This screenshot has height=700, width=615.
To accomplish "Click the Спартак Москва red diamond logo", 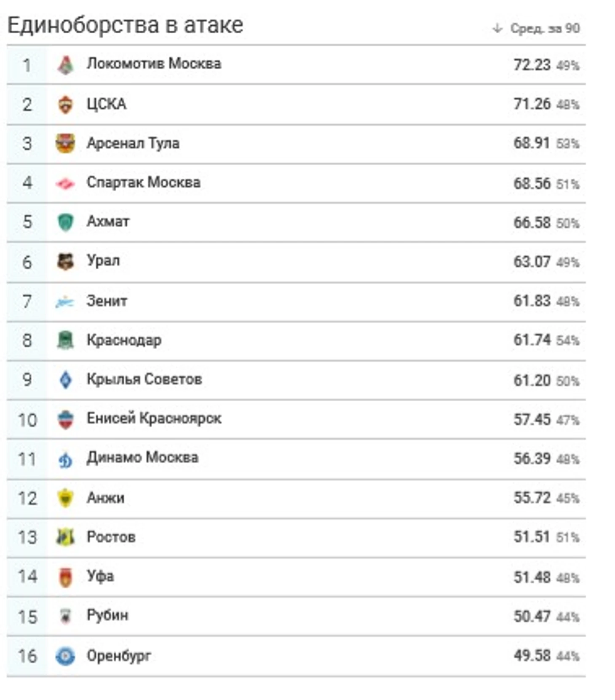I will tap(65, 183).
